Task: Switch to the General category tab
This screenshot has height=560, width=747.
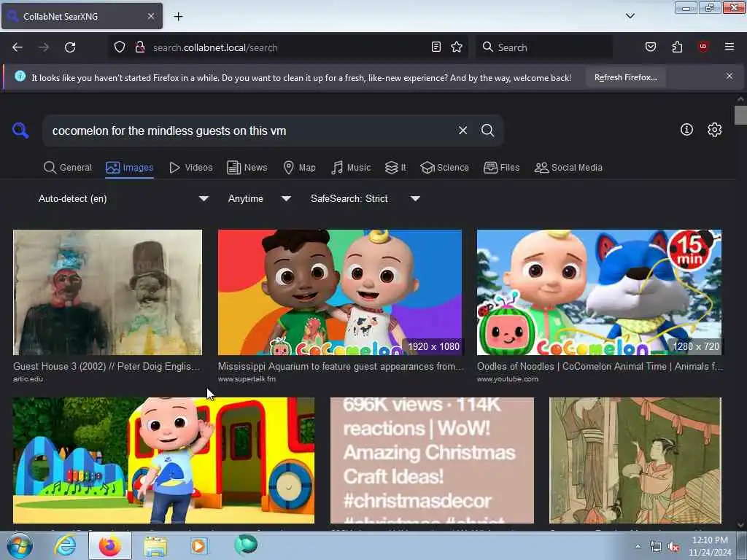Action: coord(68,168)
